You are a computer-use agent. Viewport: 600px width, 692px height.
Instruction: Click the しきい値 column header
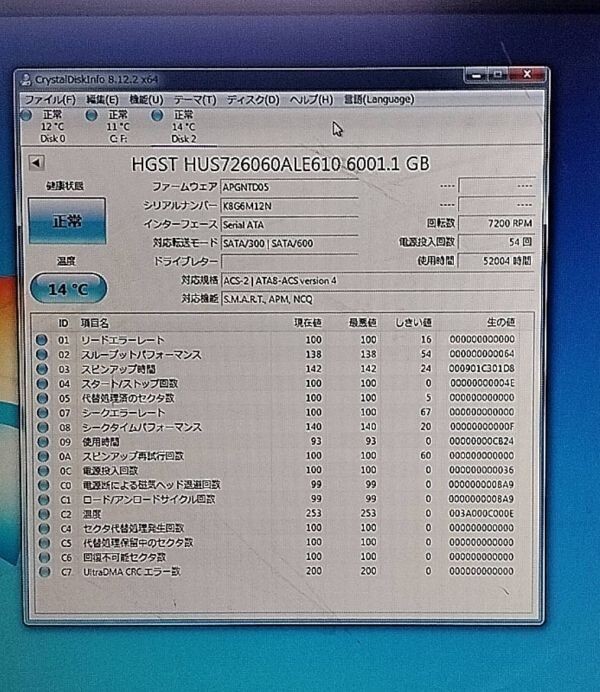pos(413,323)
